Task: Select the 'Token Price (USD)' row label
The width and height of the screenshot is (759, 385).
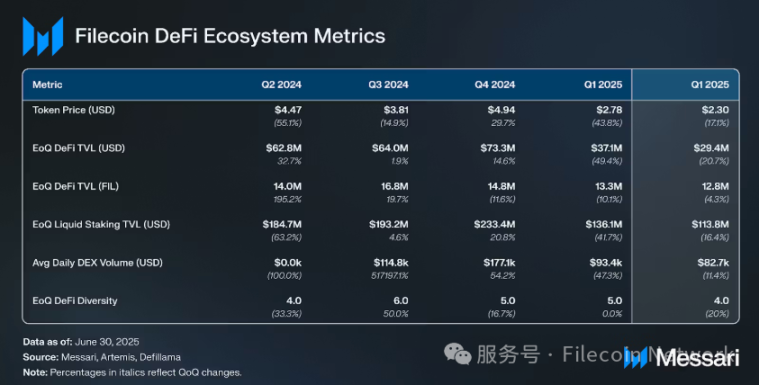Action: [74, 110]
